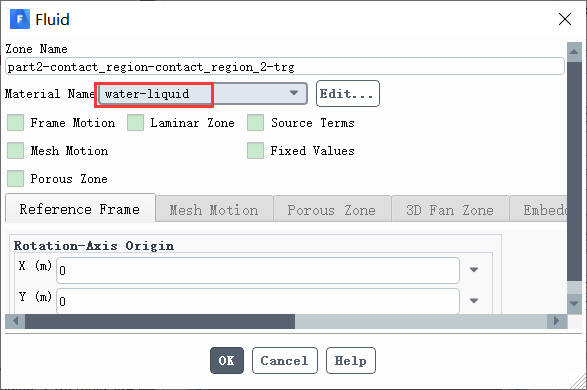Screen dimensions: 587x390
Task: Switch to the Reference Frame tab
Action: 80,209
